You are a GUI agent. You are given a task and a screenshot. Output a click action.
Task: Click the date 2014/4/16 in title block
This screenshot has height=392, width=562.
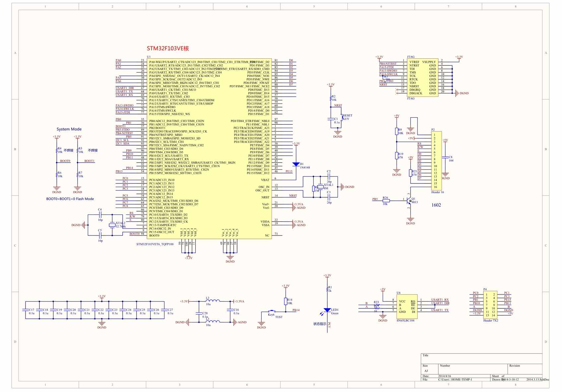[x=445, y=376]
